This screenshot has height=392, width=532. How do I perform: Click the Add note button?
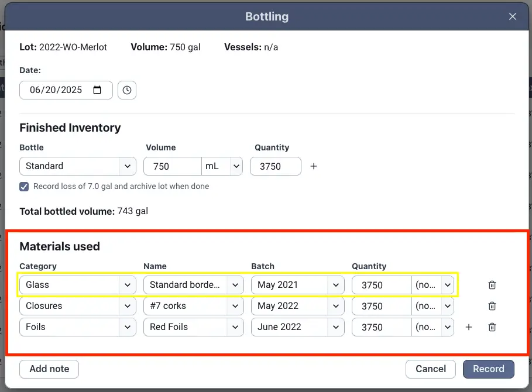click(49, 369)
